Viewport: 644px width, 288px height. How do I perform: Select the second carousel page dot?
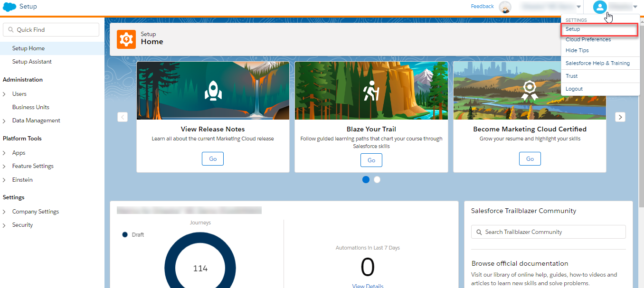coord(377,179)
